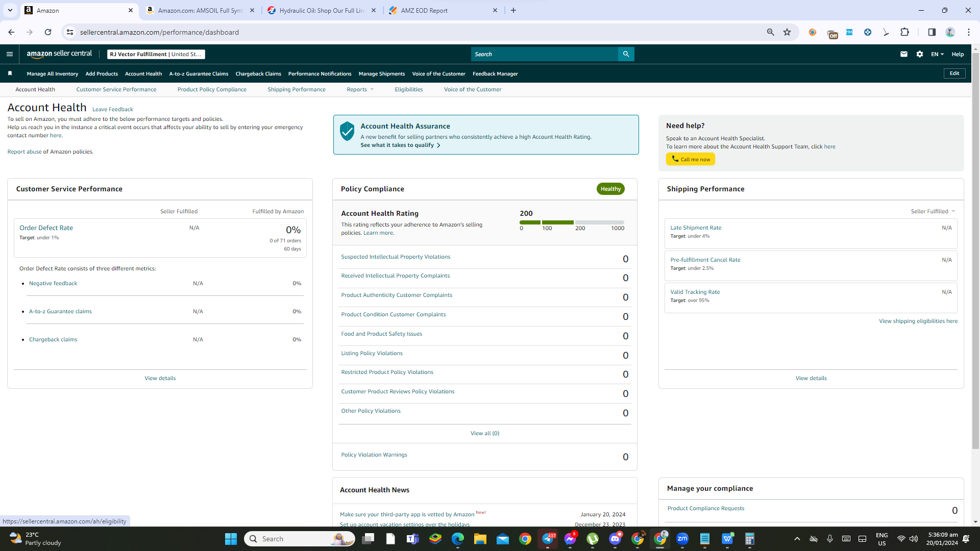The image size is (980, 551).
Task: Open the Windows Start menu
Action: 231,539
